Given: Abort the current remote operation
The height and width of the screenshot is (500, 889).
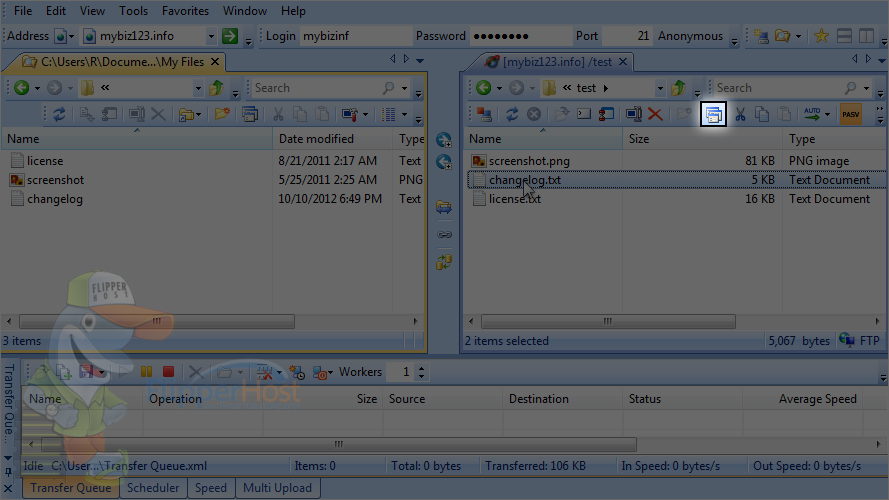Looking at the screenshot, I should pos(534,115).
